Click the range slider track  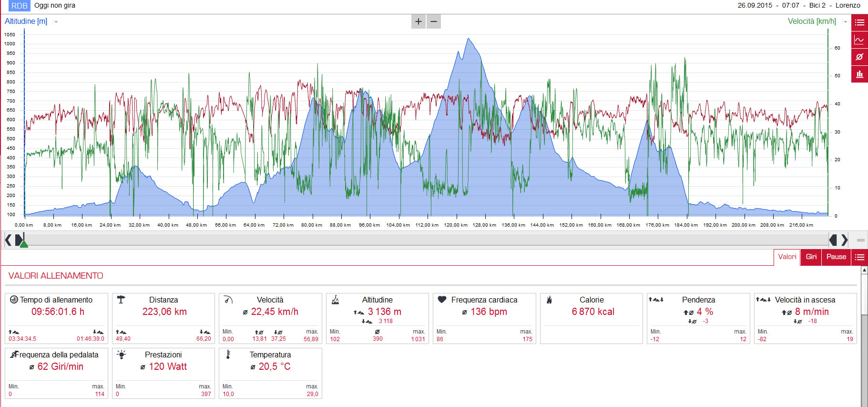pyautogui.click(x=426, y=240)
